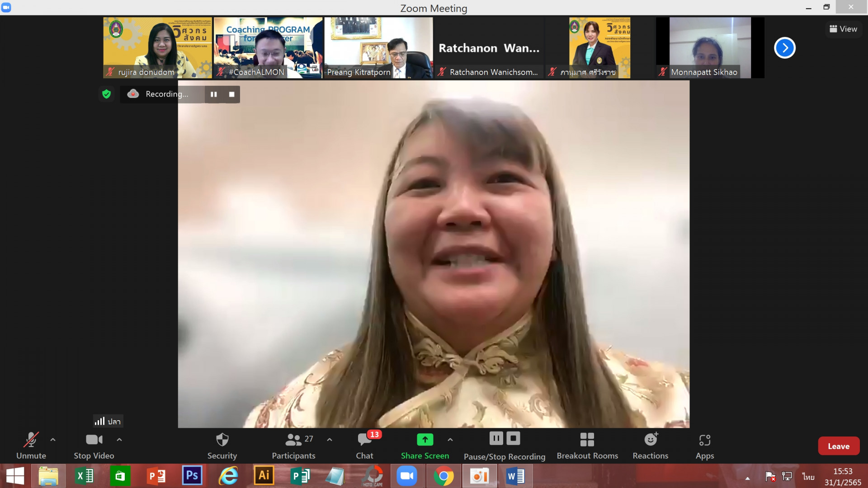
Task: Expand the Participants options arrow
Action: 330,440
